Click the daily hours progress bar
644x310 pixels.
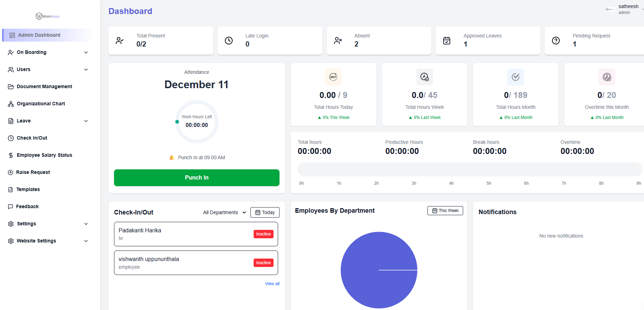(469, 169)
